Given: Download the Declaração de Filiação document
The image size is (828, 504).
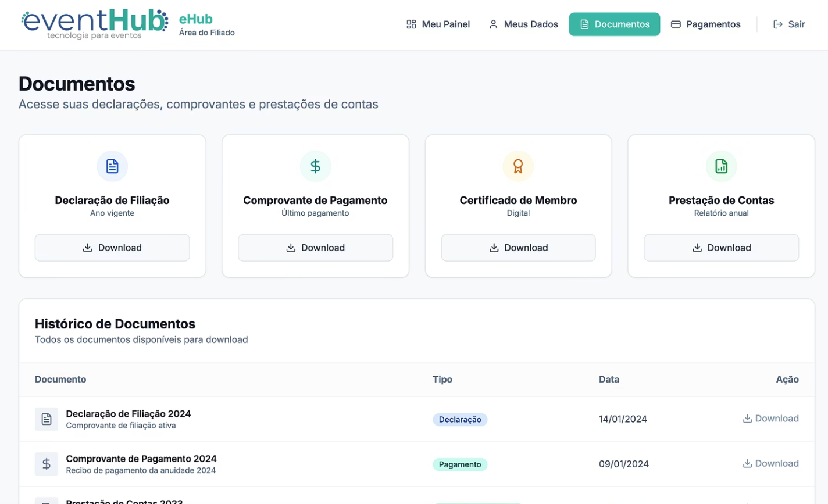Looking at the screenshot, I should pyautogui.click(x=112, y=248).
